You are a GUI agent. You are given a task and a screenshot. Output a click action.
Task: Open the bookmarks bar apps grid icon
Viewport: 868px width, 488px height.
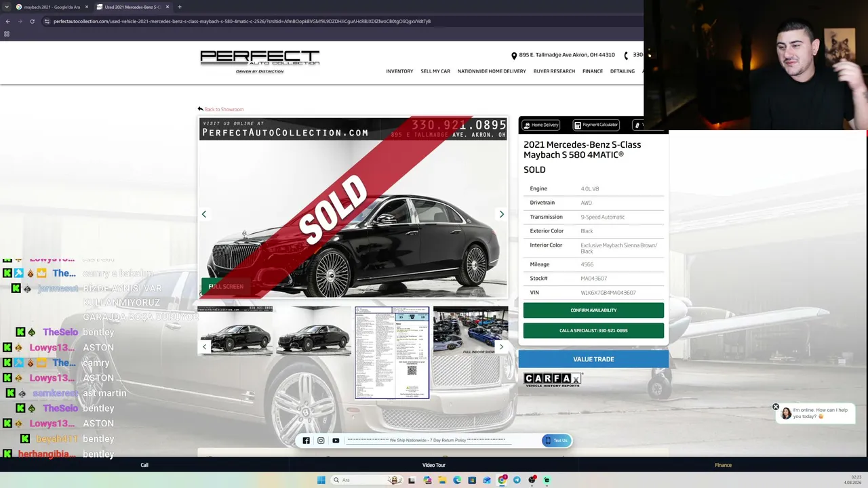pos(7,34)
